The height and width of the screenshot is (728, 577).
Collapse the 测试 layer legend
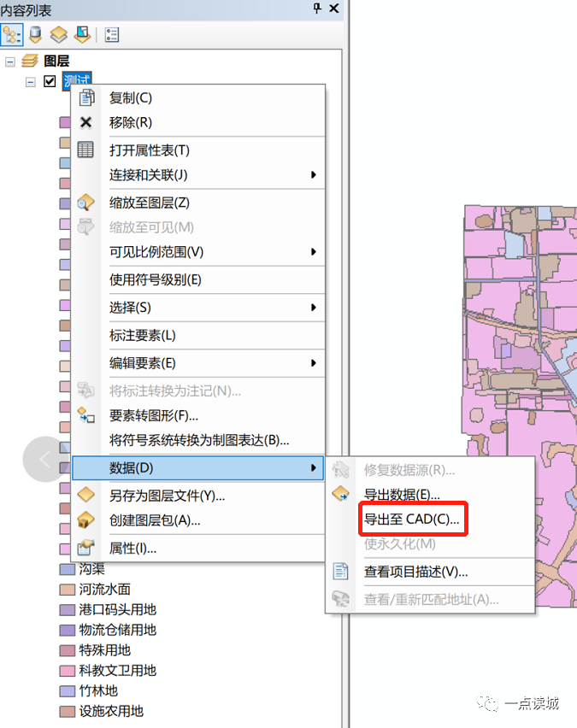(31, 82)
